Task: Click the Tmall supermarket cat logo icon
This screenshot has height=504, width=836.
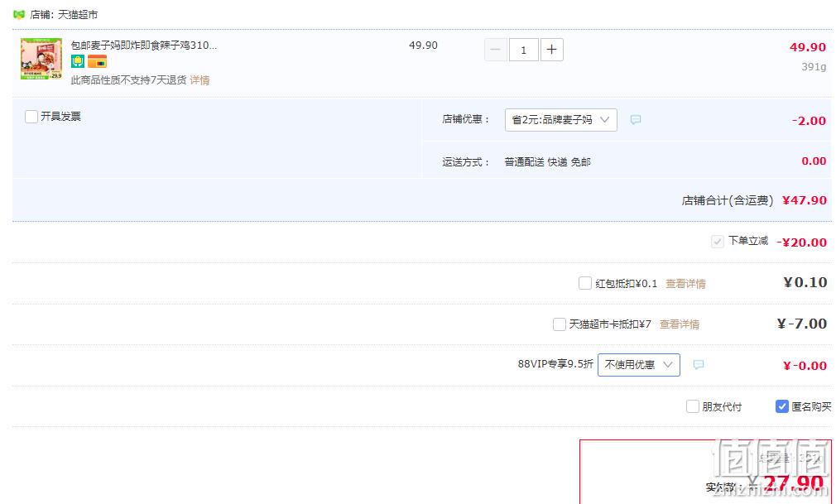Action: (x=19, y=14)
